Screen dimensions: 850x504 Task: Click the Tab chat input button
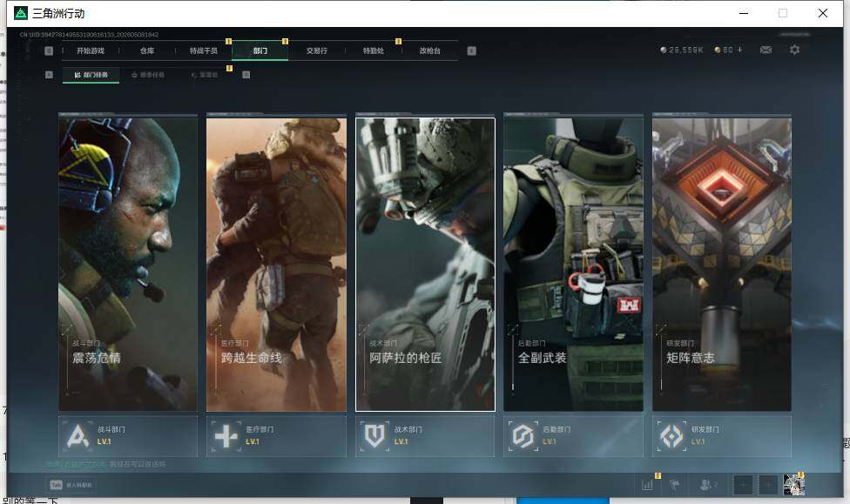[x=71, y=485]
